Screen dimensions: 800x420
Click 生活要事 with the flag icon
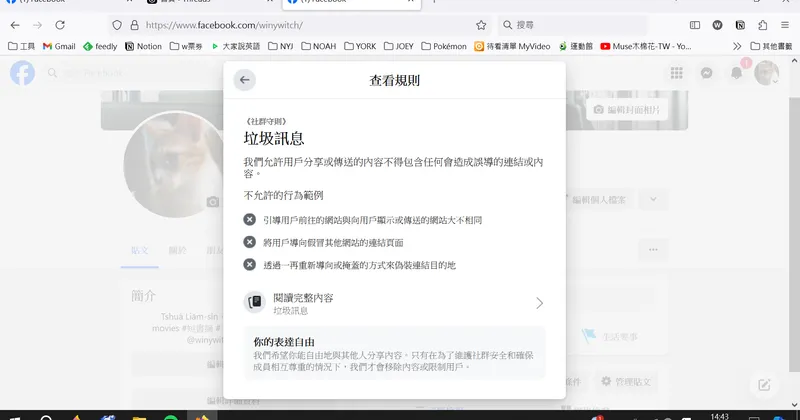pos(610,337)
